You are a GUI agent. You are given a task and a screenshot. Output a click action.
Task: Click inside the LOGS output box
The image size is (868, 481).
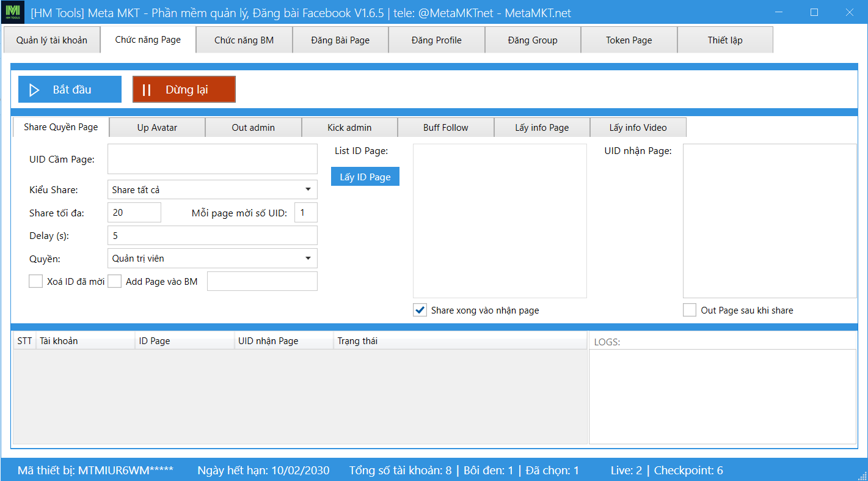[723, 396]
